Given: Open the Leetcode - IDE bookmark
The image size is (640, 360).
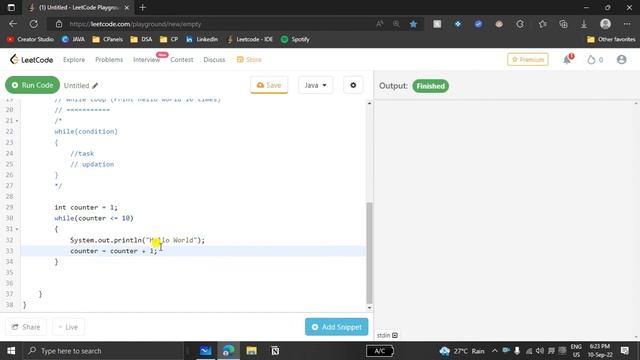Looking at the screenshot, I should point(249,39).
